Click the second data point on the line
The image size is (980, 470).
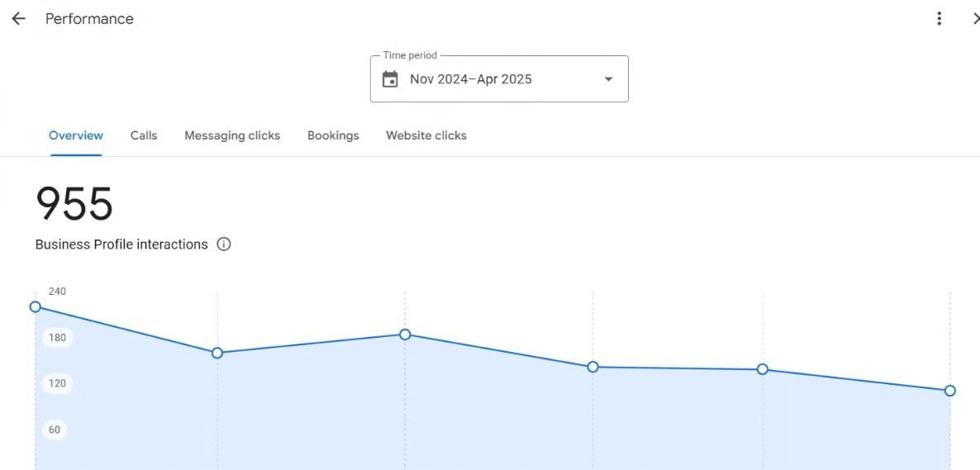pos(217,354)
